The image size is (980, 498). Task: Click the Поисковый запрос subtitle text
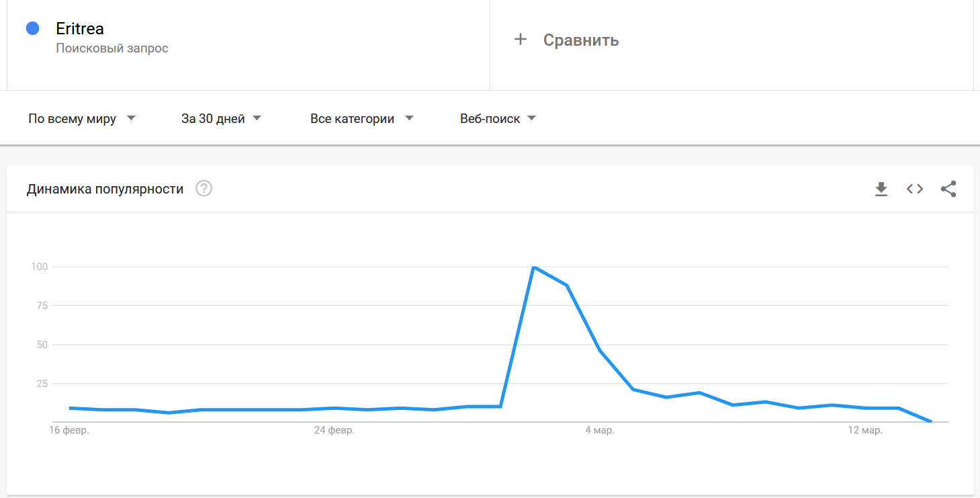point(112,48)
